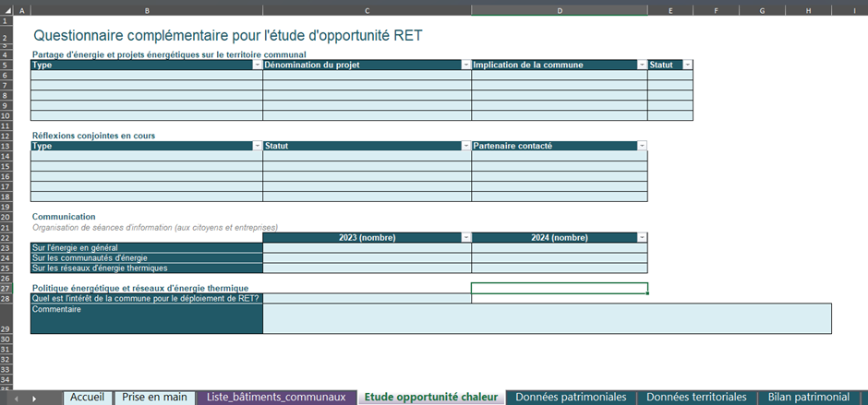Open the Liste_bâtiments_communaux sheet tab
The width and height of the screenshot is (868, 405).
[276, 397]
